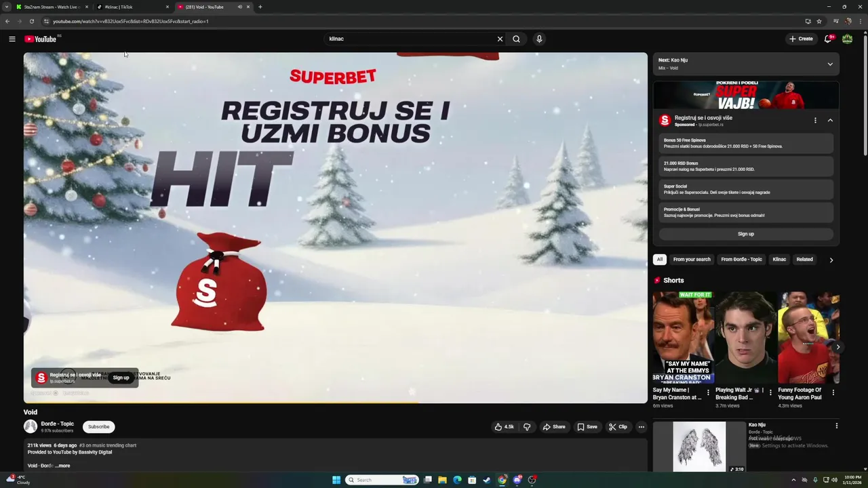The image size is (868, 488).
Task: Open 21.000 RSD Bonus ad link
Action: point(746,166)
